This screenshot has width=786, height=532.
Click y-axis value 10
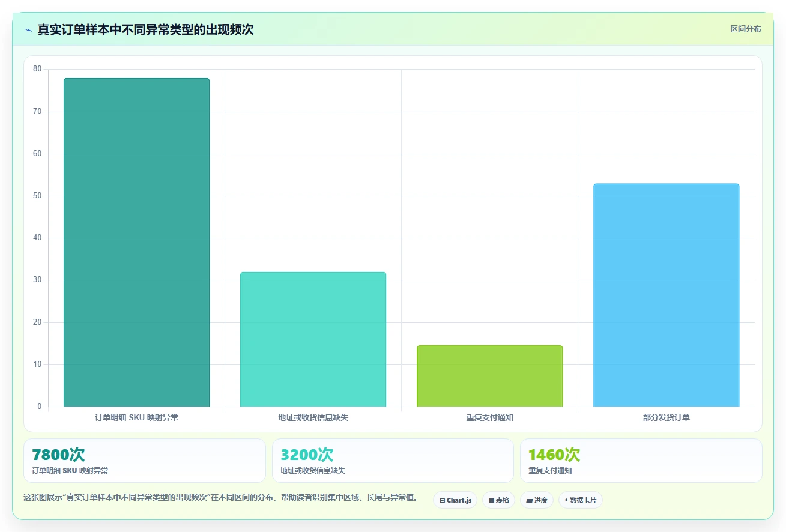(37, 364)
